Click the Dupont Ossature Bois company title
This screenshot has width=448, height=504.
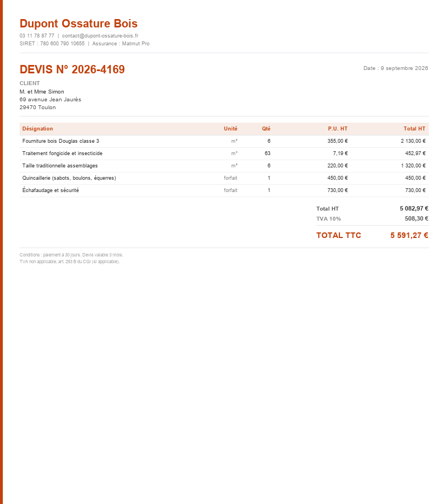coord(78,24)
